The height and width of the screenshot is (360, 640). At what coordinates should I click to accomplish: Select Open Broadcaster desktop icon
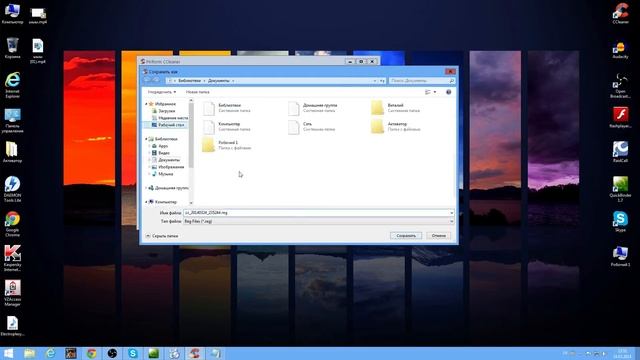(x=620, y=86)
